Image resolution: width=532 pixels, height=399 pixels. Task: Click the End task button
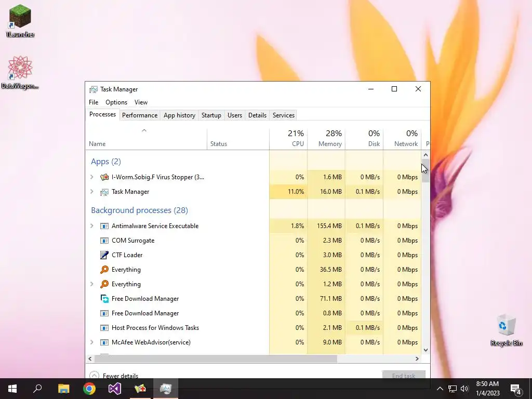(x=404, y=375)
